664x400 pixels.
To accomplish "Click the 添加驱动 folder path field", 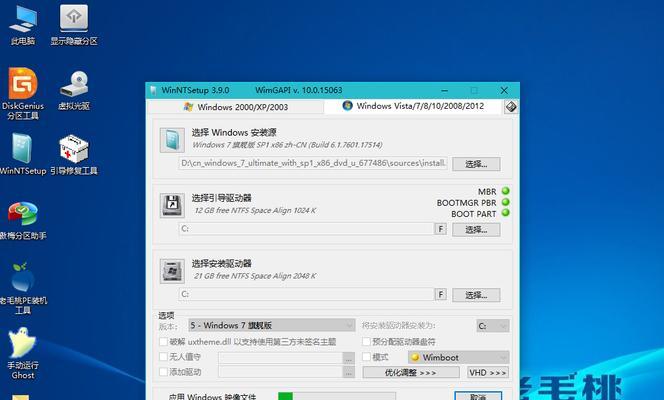I will (280, 372).
